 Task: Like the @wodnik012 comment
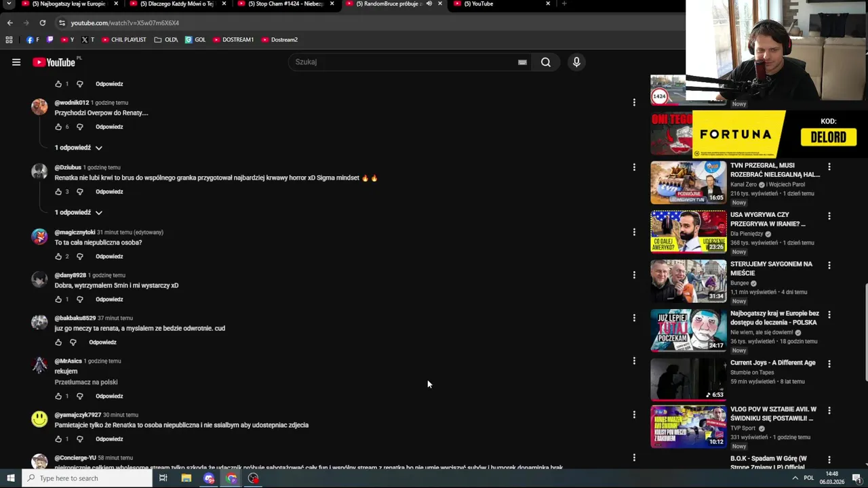tap(58, 127)
